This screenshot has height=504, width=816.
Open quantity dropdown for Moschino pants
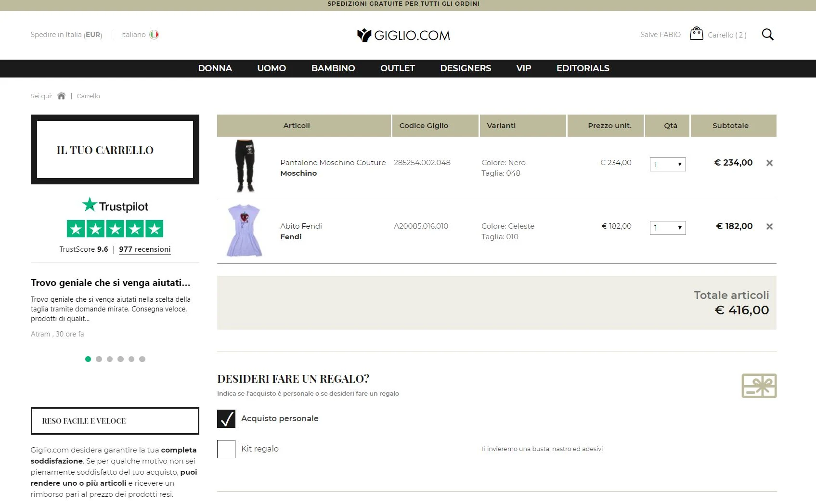[x=668, y=164]
